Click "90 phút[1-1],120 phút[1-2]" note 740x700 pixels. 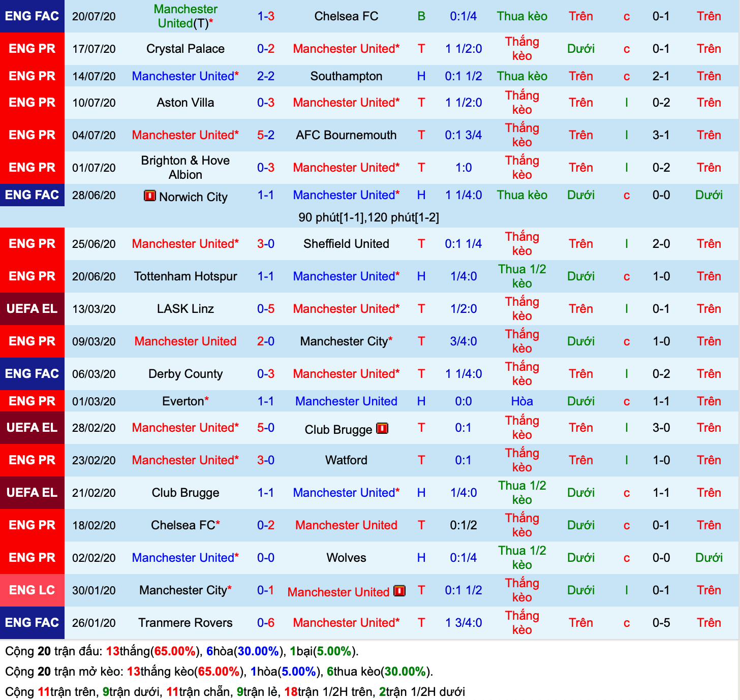coord(369,217)
